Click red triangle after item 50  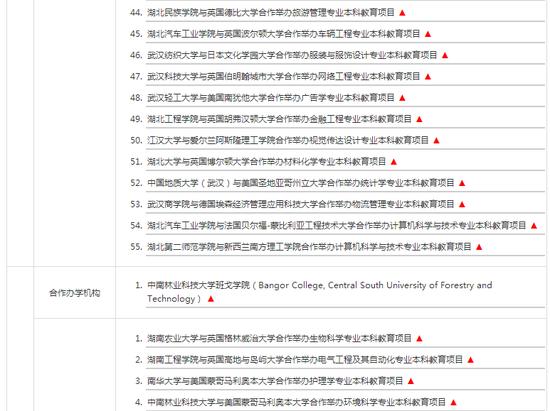point(436,141)
